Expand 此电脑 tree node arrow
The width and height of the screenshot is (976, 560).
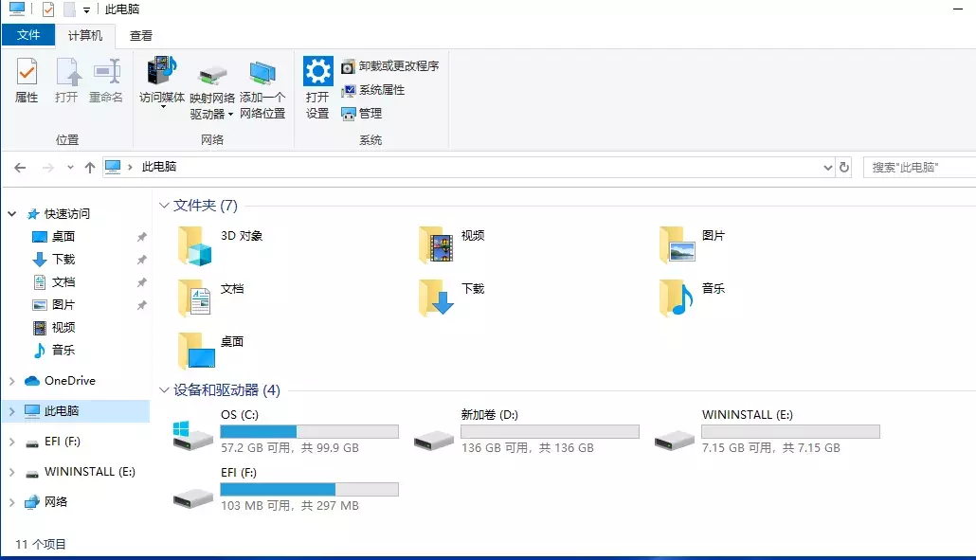[x=11, y=411]
